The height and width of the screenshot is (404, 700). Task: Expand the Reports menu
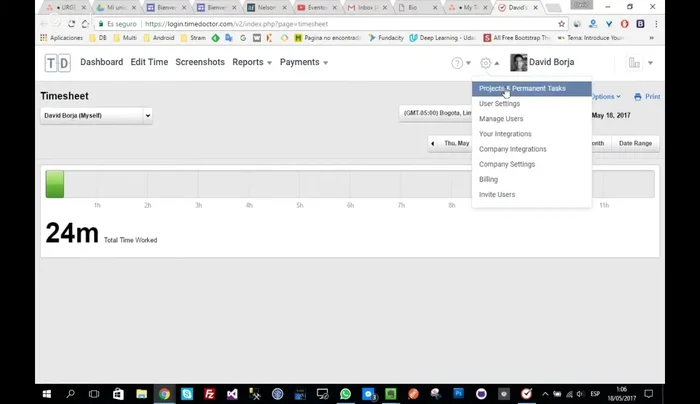tap(252, 62)
